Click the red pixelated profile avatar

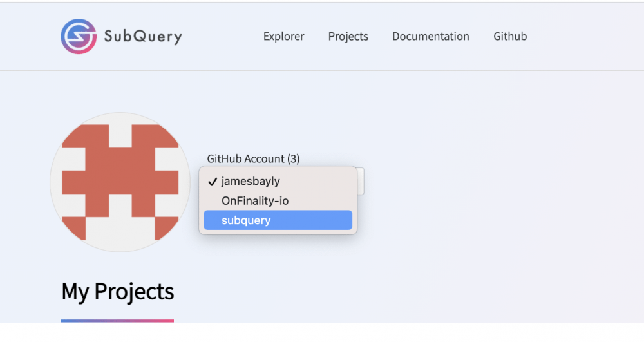click(x=120, y=182)
